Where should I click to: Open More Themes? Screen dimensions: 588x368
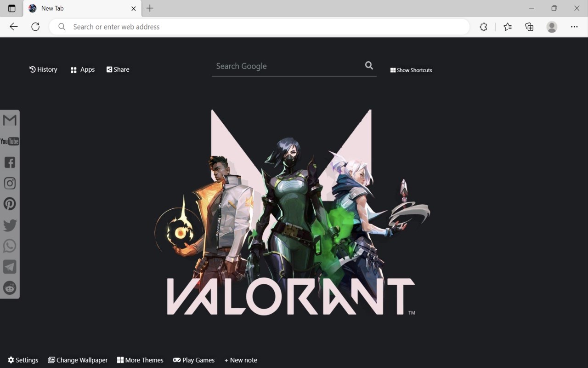tap(140, 360)
